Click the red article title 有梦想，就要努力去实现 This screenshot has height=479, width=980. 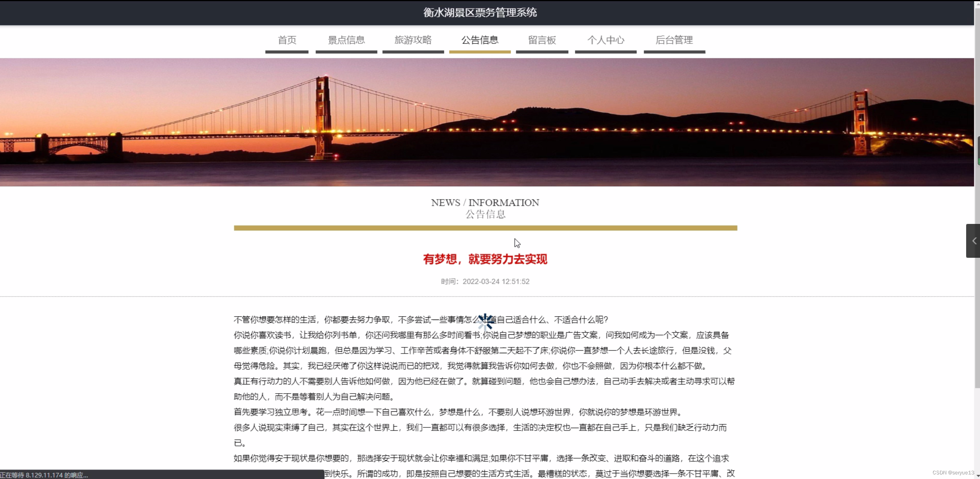[x=485, y=259]
